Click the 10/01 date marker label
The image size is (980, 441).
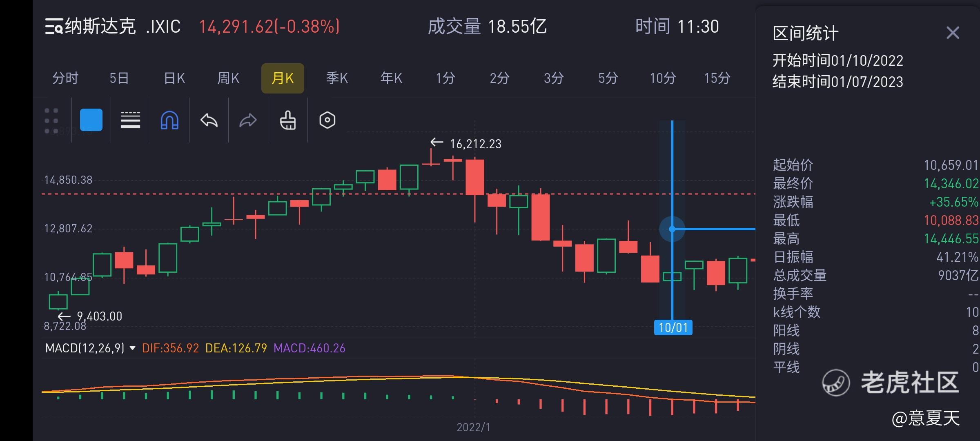tap(673, 327)
